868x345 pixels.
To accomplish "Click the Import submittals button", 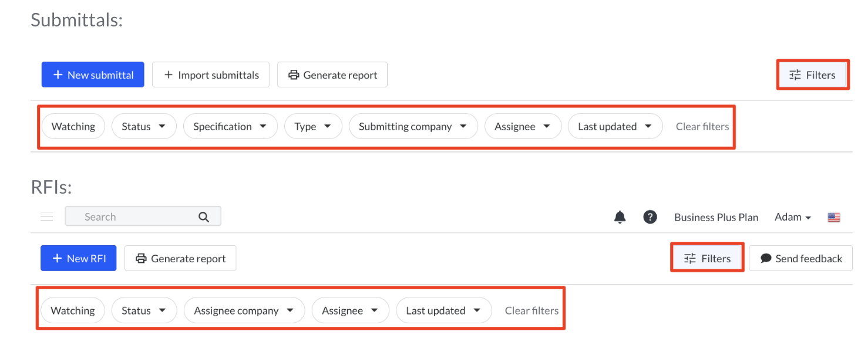I will 210,75.
